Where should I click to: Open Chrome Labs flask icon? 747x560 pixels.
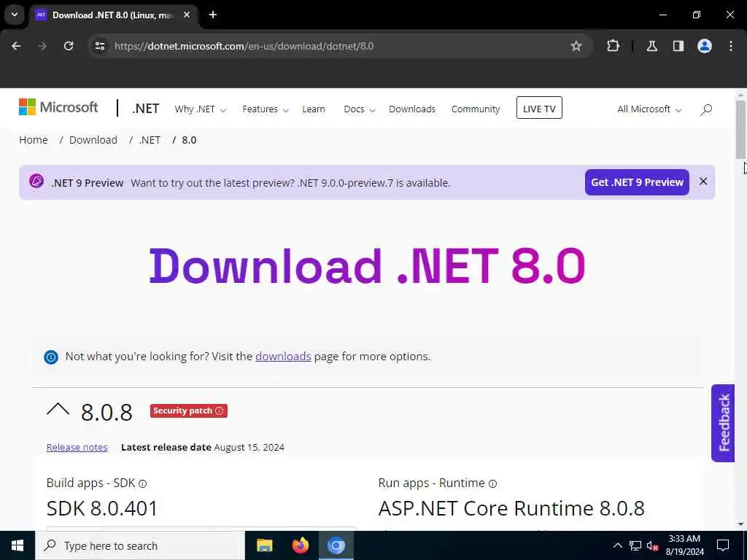pos(652,46)
